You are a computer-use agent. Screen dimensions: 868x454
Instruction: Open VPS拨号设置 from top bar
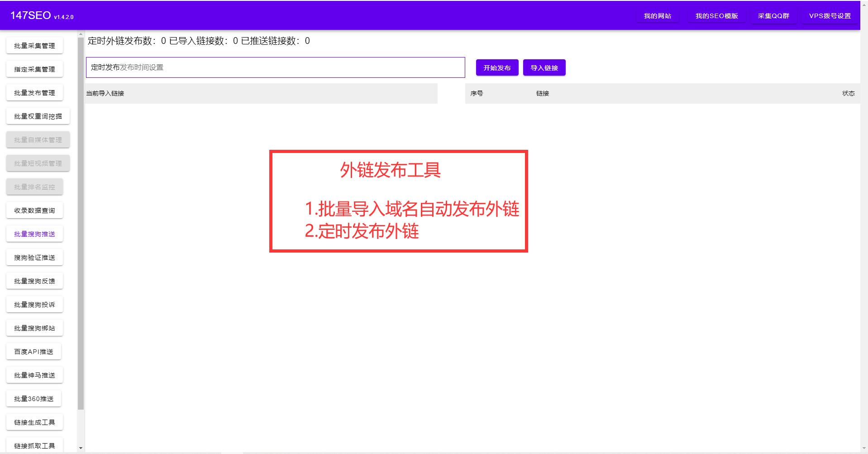click(x=830, y=14)
